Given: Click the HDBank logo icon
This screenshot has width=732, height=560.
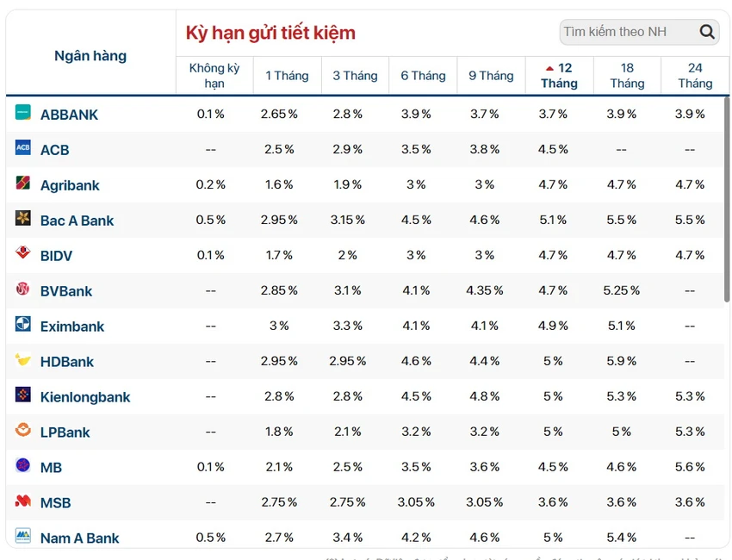Looking at the screenshot, I should (x=23, y=359).
